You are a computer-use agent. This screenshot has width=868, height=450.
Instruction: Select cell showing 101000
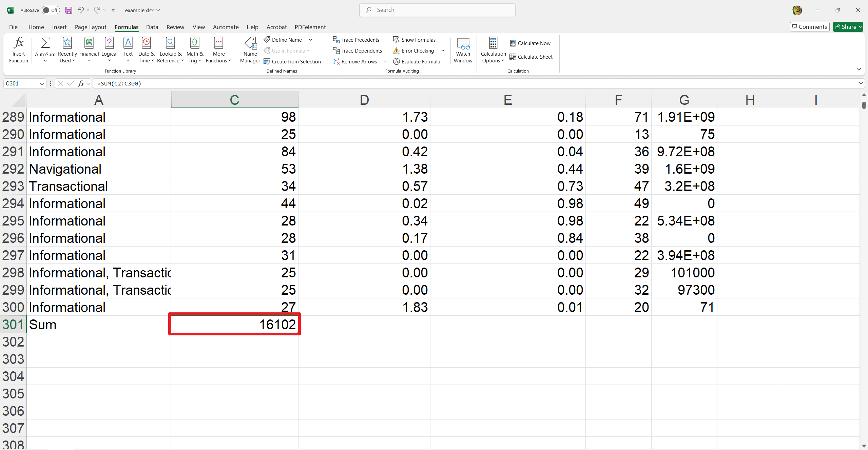[684, 272]
